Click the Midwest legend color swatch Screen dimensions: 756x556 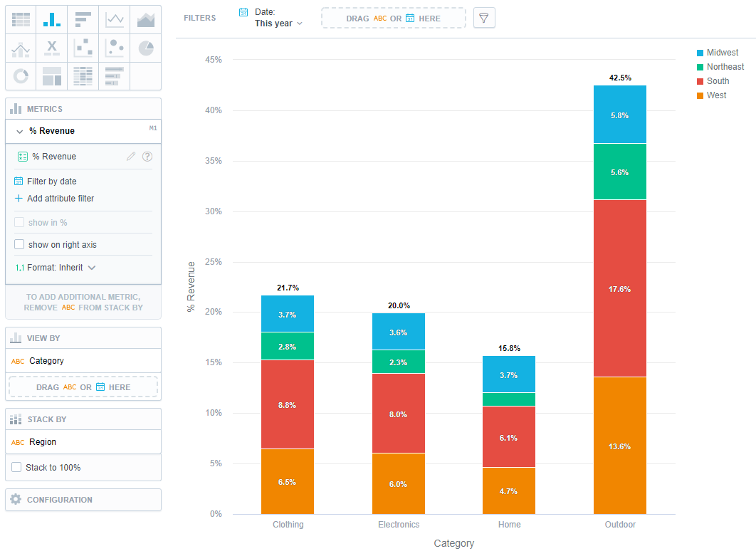700,53
